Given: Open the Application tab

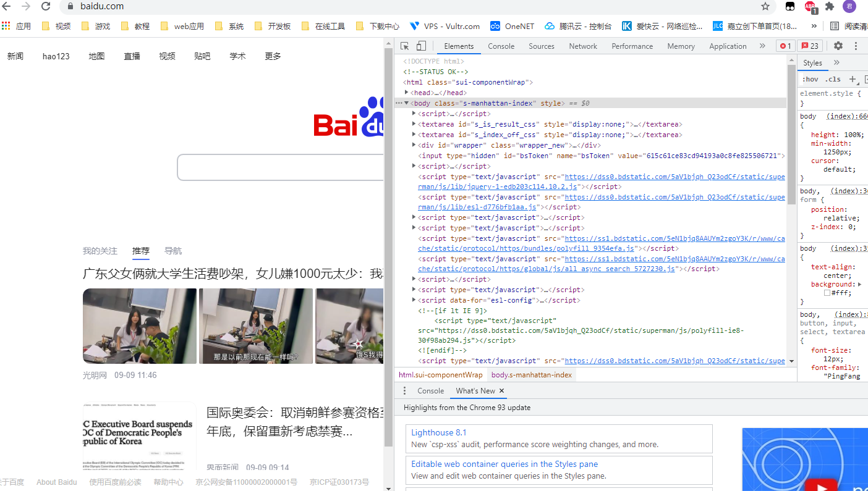Looking at the screenshot, I should 728,46.
